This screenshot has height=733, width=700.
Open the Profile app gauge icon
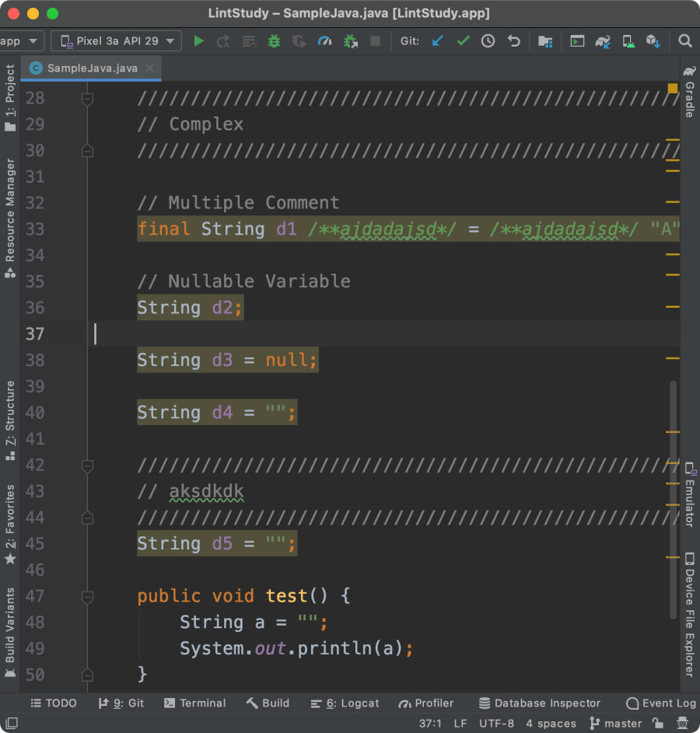pos(325,41)
